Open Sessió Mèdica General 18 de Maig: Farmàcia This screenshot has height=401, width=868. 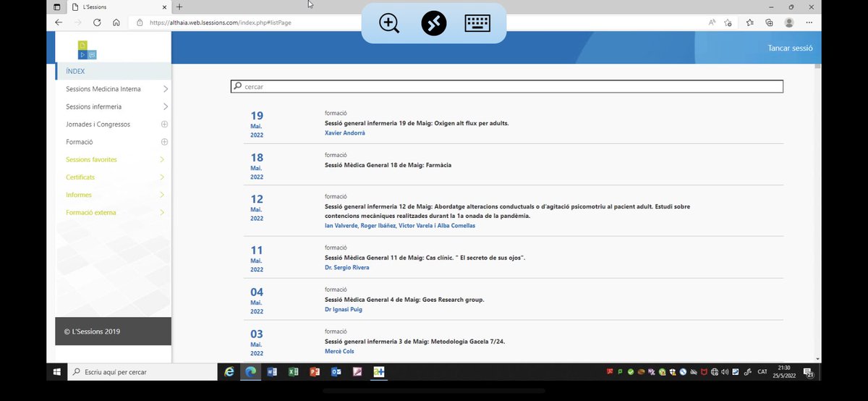[388, 165]
